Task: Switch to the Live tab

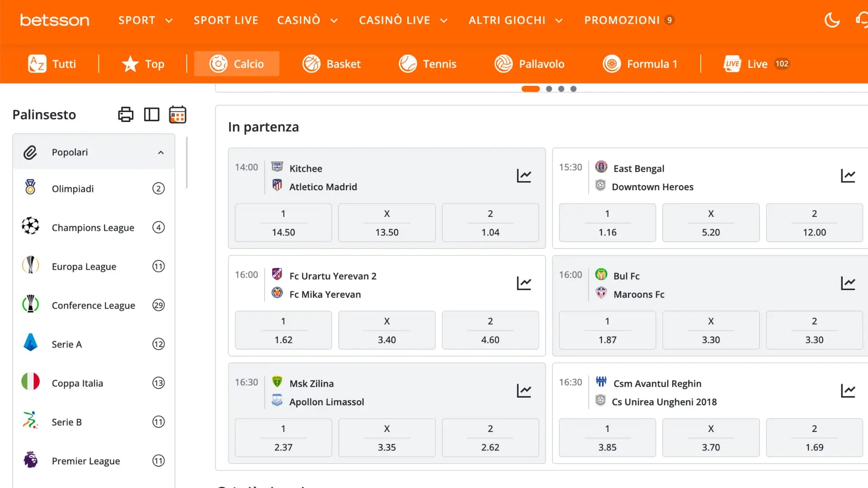Action: (x=755, y=64)
